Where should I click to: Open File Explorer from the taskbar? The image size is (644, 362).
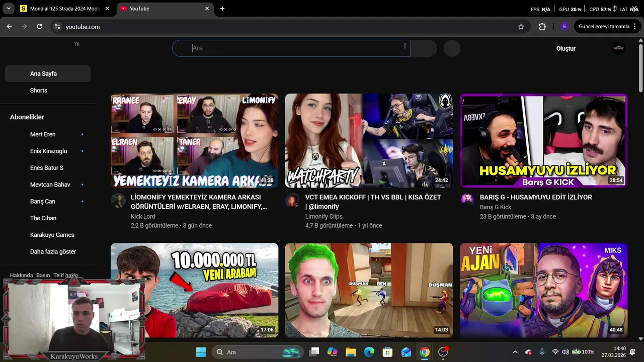(x=351, y=352)
